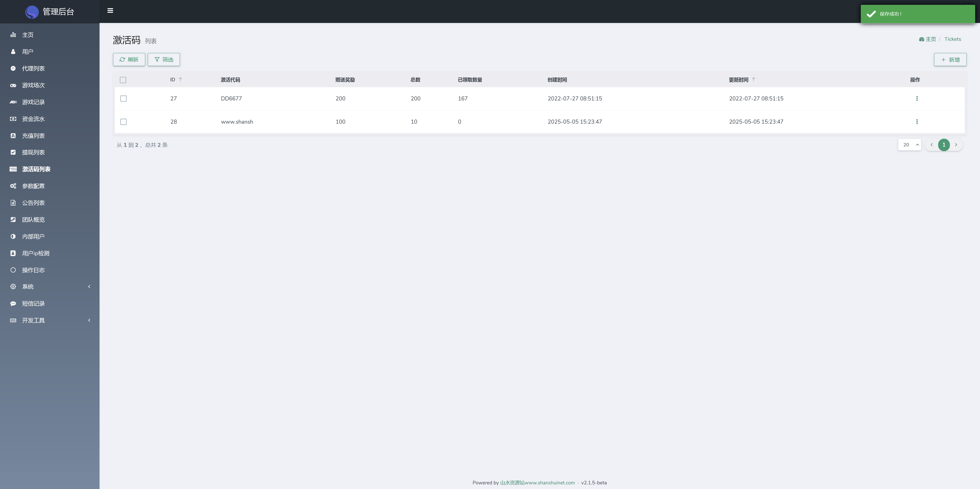Click the 开发工具 keyboard icon
This screenshot has width=980, height=489.
13,320
